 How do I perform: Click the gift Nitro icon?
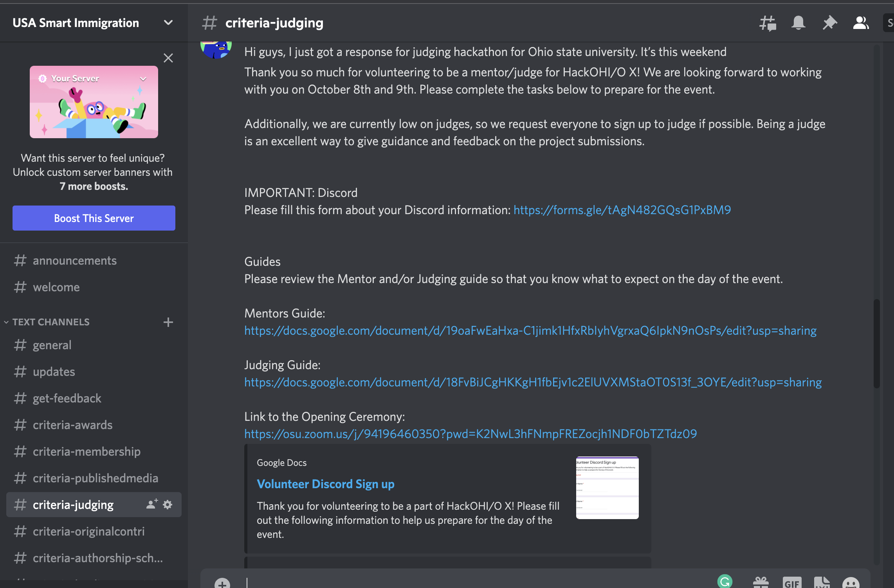click(761, 583)
